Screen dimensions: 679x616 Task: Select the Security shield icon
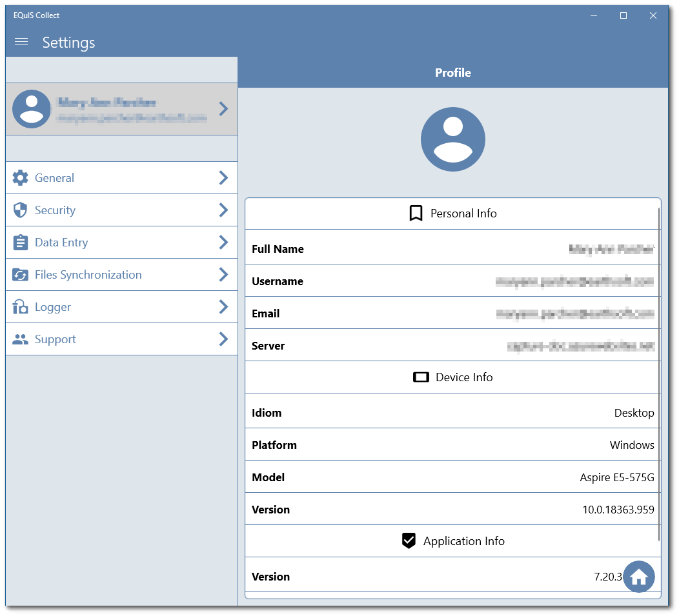point(20,210)
